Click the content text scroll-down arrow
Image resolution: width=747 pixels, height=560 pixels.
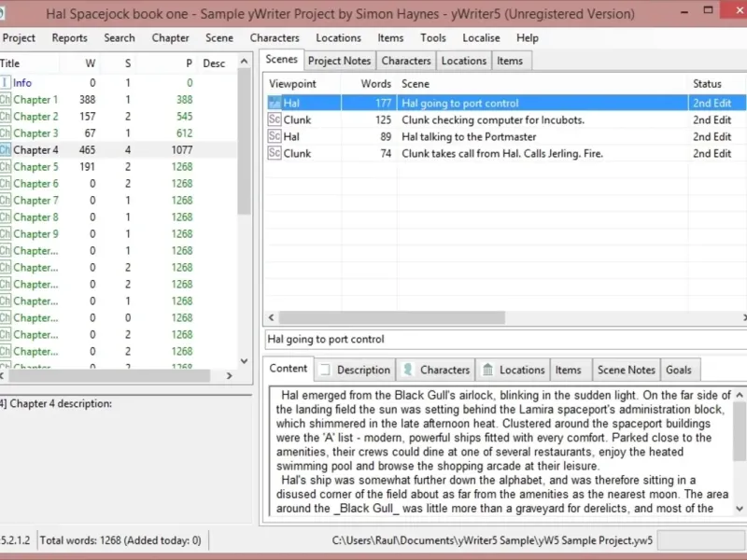740,509
